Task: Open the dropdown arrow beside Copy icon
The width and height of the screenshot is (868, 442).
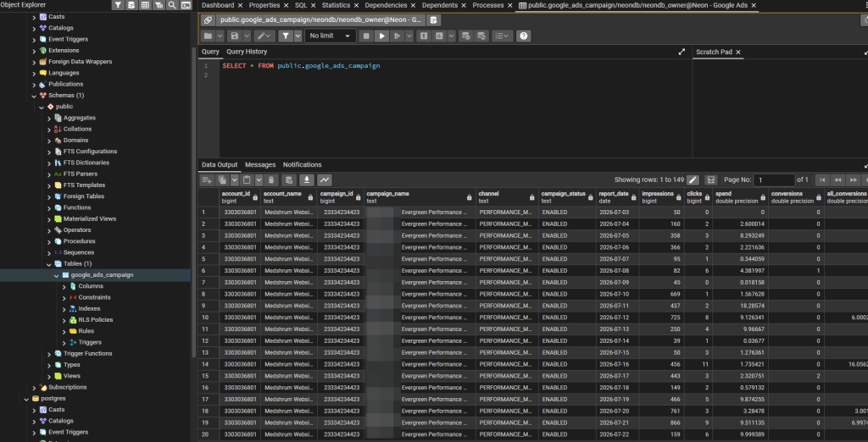Action: tap(234, 180)
